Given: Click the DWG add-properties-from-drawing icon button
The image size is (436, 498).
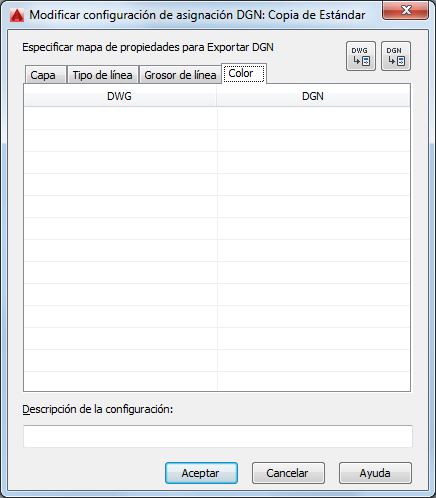Looking at the screenshot, I should point(361,56).
